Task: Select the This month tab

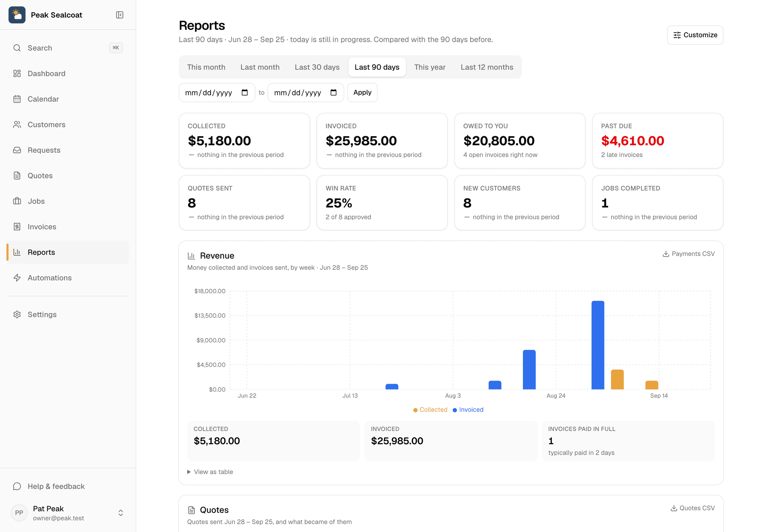Action: click(206, 67)
